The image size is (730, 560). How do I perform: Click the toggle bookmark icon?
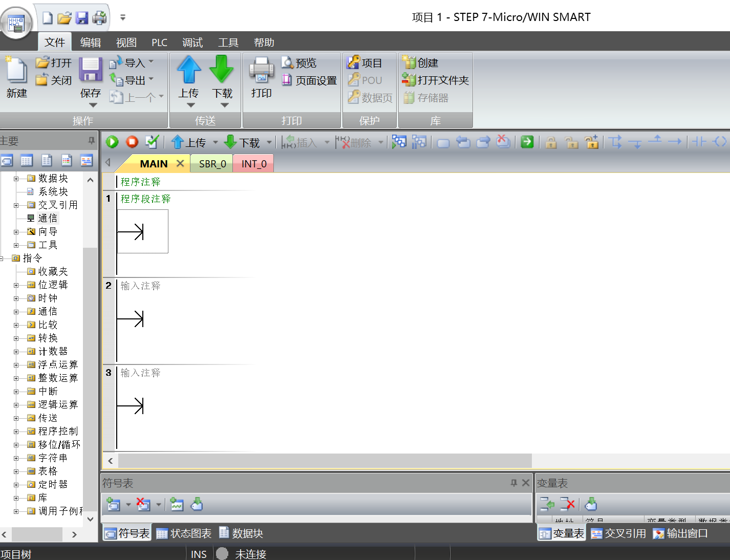coord(443,142)
